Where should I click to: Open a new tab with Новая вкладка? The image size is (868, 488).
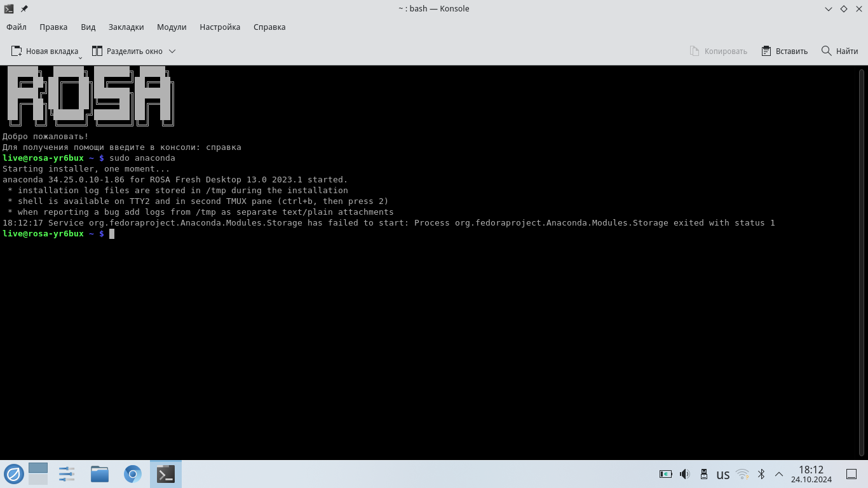tap(44, 51)
